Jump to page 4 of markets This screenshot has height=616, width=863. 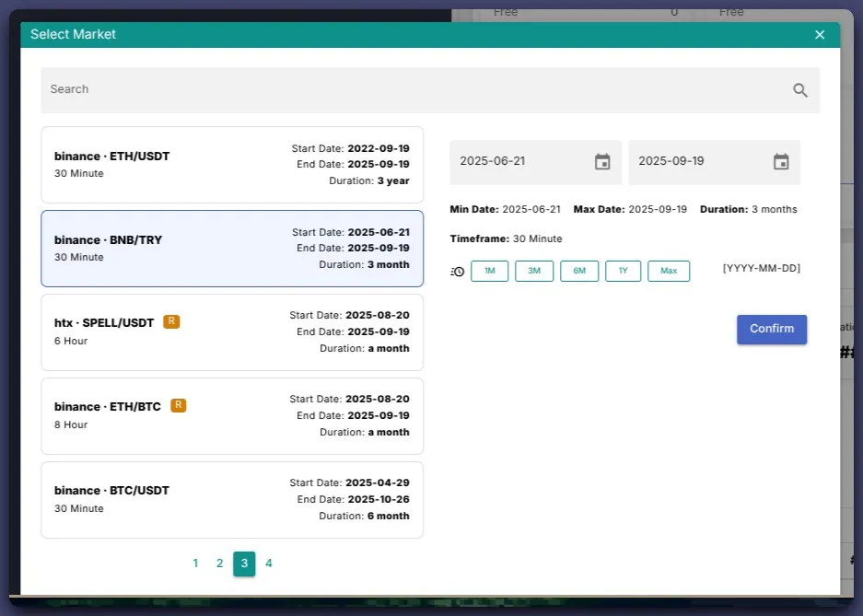(x=269, y=564)
